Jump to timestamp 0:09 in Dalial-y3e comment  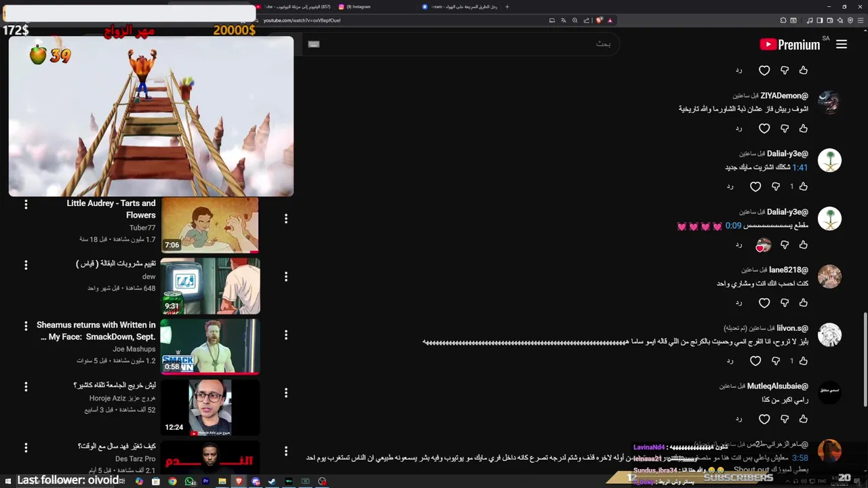click(x=733, y=226)
